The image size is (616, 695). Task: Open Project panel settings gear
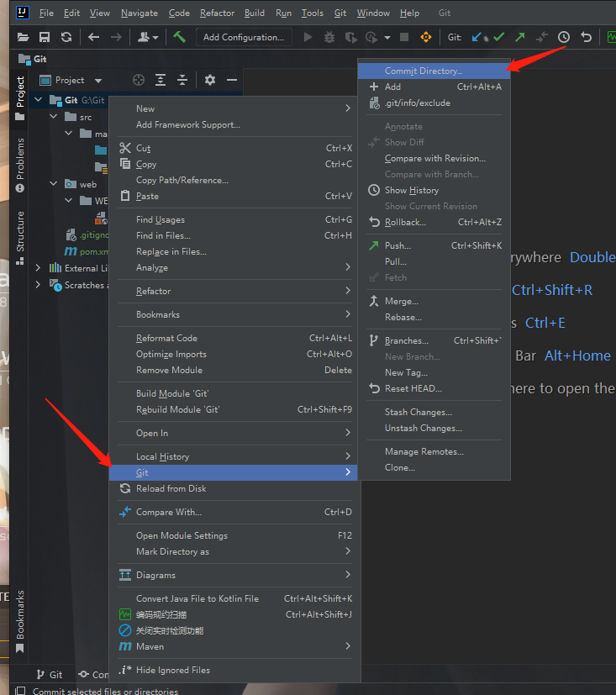click(x=210, y=80)
